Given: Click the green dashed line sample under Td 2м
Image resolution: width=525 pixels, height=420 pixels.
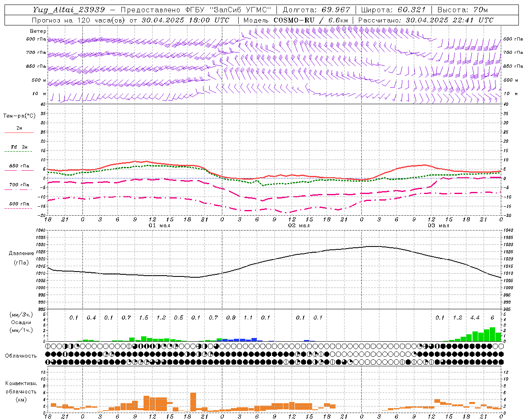Looking at the screenshot, I should [19, 152].
